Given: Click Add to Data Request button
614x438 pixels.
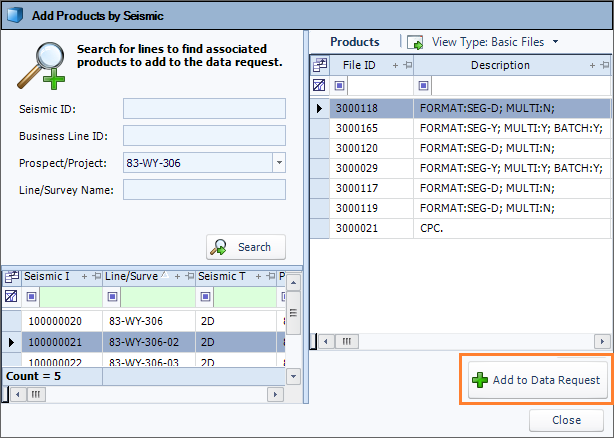Looking at the screenshot, I should [x=537, y=380].
